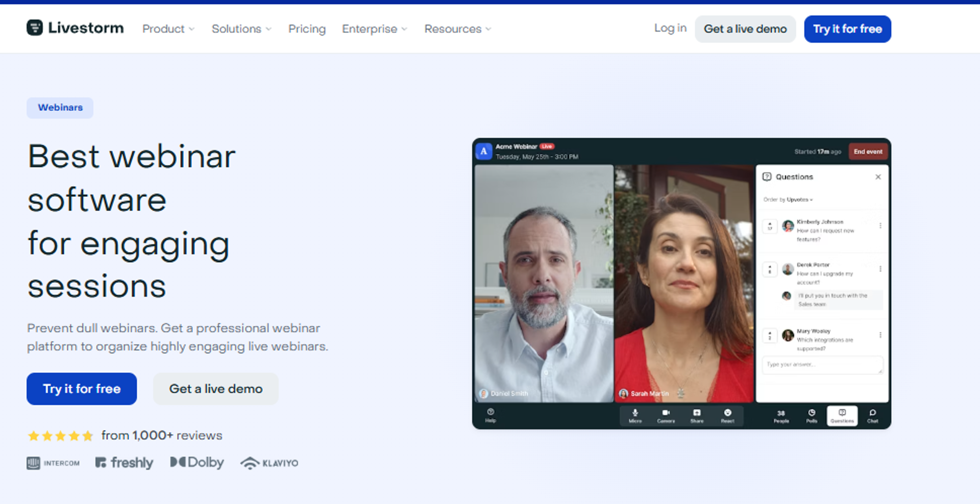Select the Questions tab in the toolbar
This screenshot has height=504, width=980.
[x=842, y=416]
